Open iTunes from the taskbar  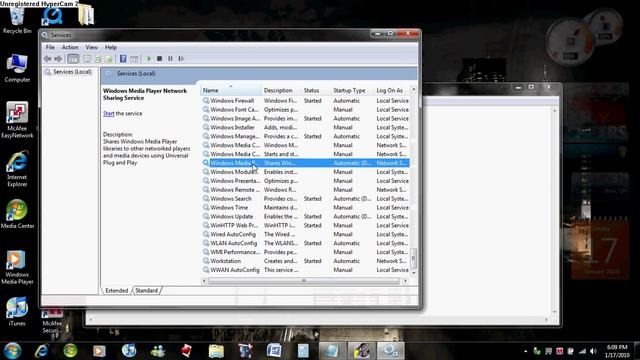[129, 351]
